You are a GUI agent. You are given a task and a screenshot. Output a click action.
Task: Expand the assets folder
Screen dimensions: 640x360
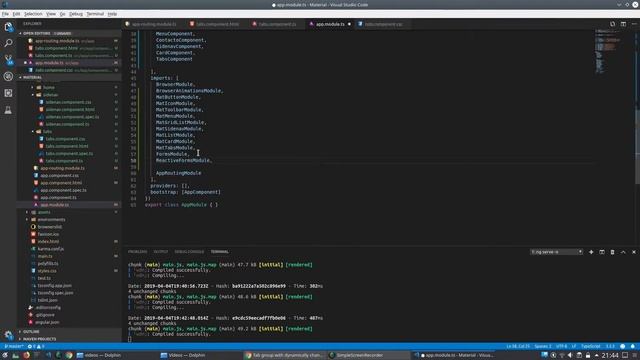(x=44, y=212)
